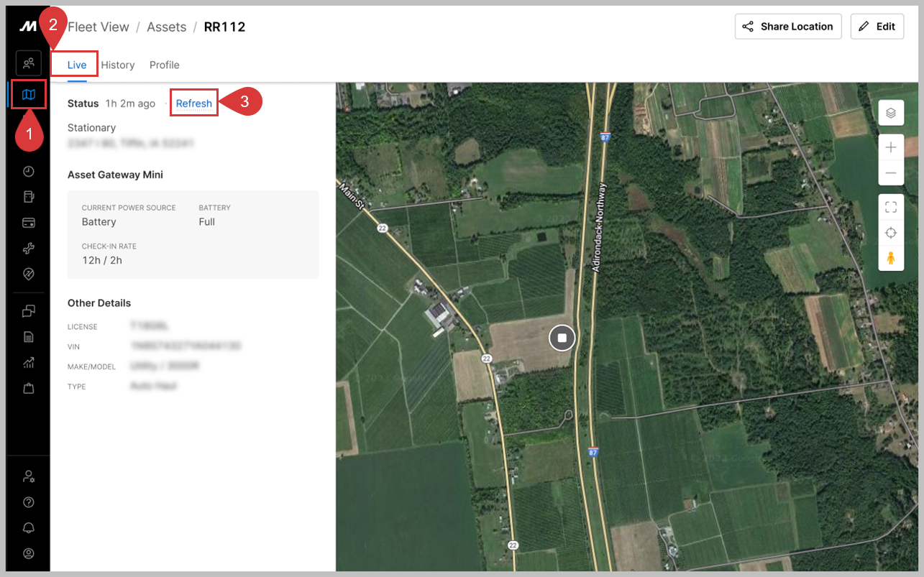Open the user profile icon at sidebar bottom
924x577 pixels.
[29, 553]
